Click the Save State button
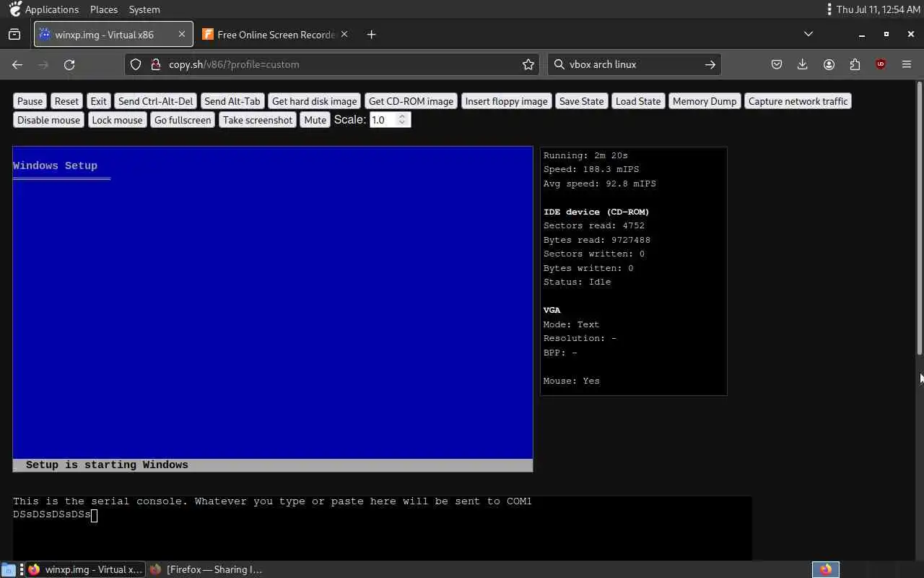924x578 pixels. 582,101
